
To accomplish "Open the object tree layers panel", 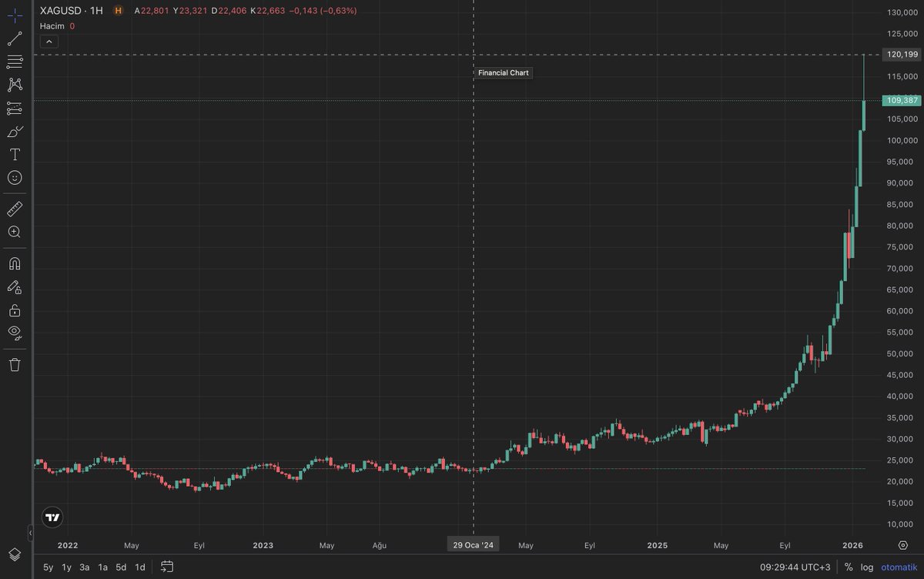I will (x=15, y=554).
